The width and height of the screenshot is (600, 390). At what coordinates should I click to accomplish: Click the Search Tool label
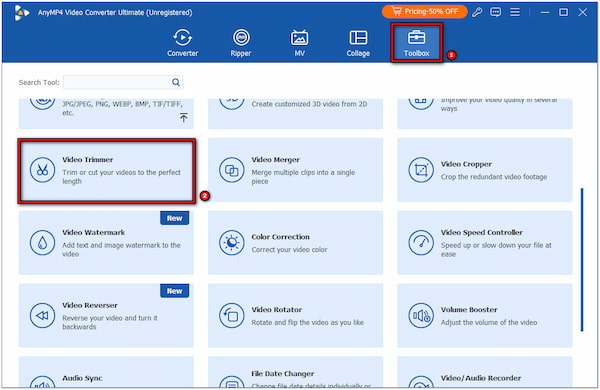[x=39, y=82]
